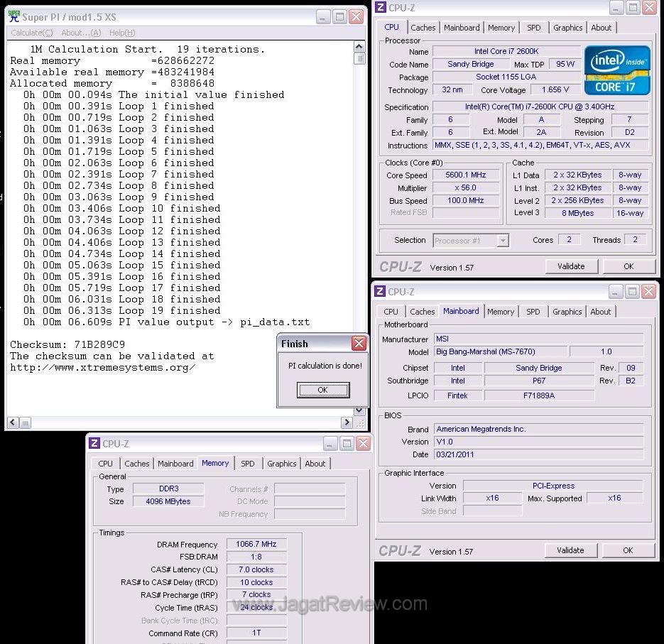Open the Processor #1 selection dropdown
The height and width of the screenshot is (644, 664).
click(x=503, y=241)
